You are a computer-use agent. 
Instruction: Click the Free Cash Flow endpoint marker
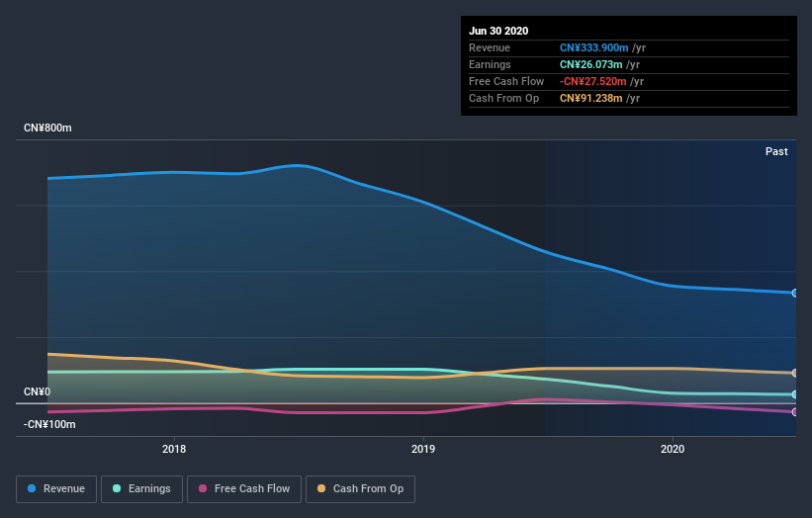point(794,412)
